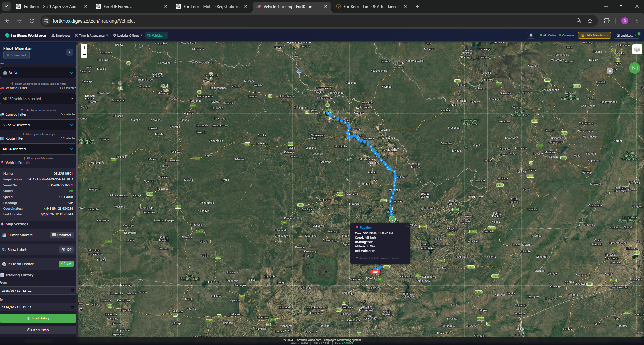Open the green terminal console button

pos(634,68)
